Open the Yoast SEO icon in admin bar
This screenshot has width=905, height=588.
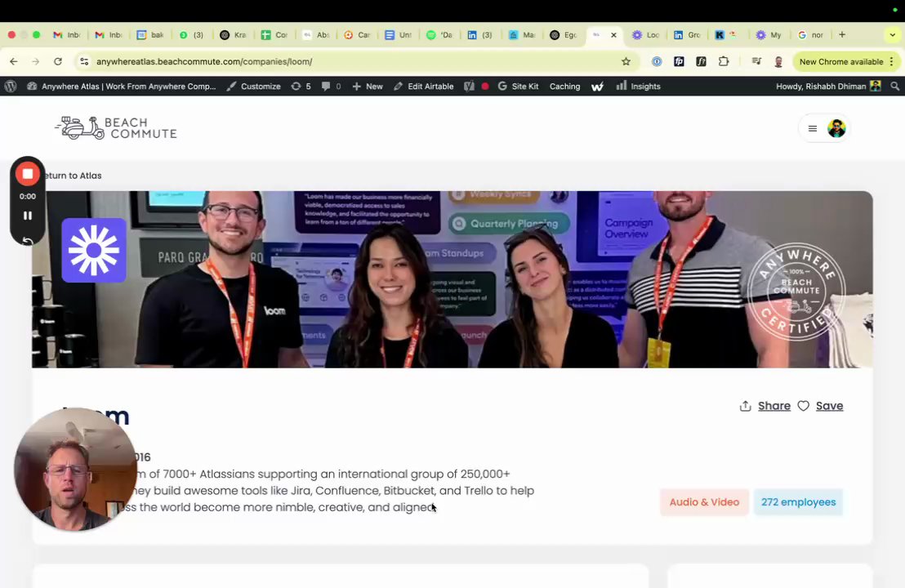pyautogui.click(x=469, y=86)
